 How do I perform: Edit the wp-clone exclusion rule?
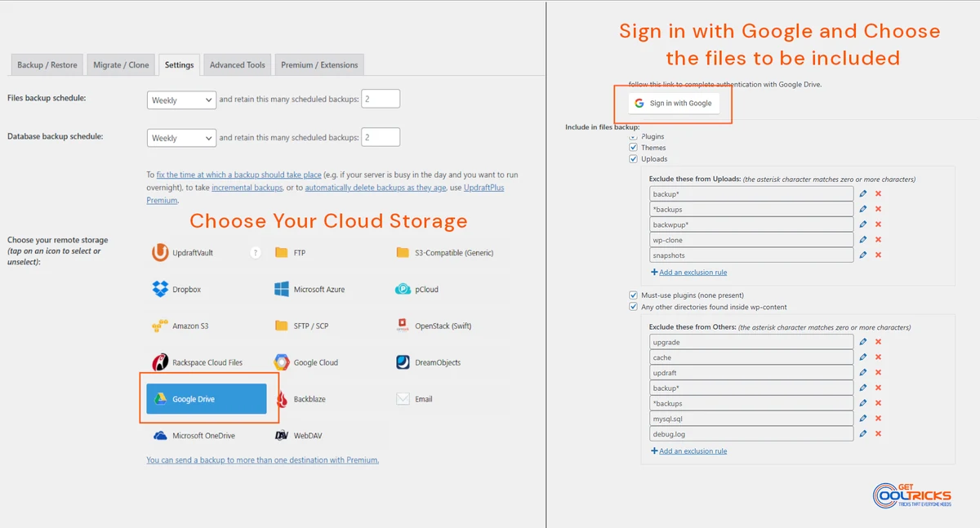coord(863,240)
